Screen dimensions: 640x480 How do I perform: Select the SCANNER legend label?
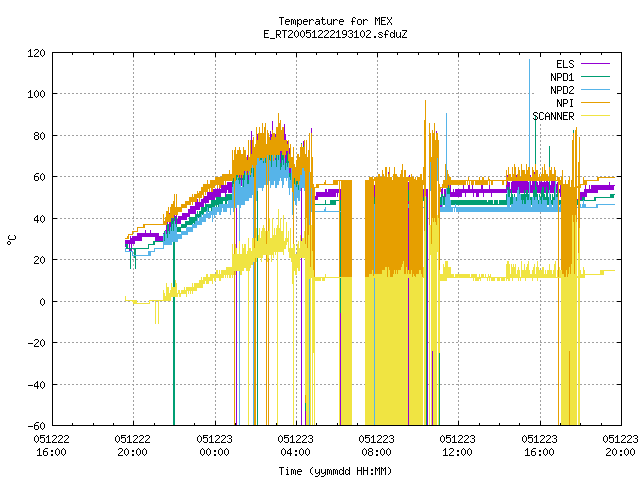553,116
